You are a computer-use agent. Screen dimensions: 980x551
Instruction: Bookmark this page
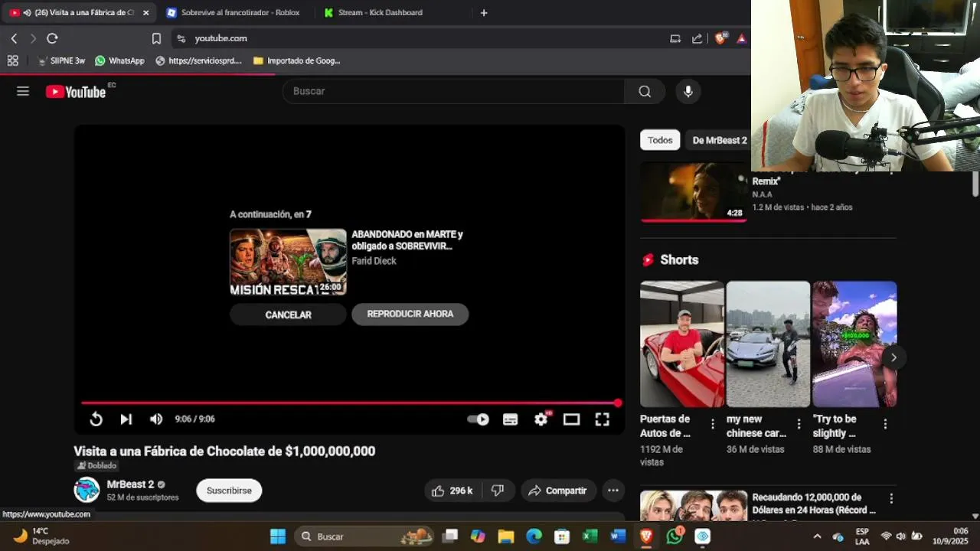pos(156,38)
